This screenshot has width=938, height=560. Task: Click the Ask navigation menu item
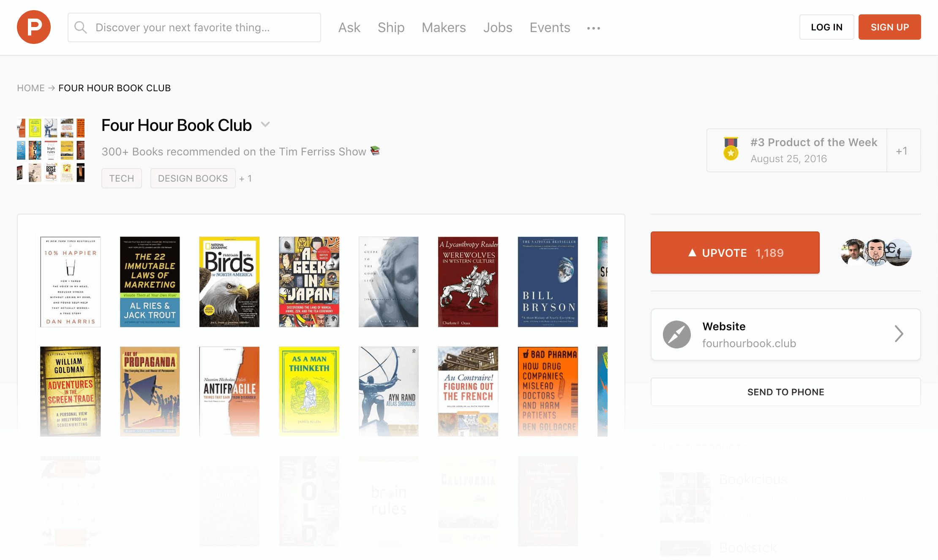coord(349,27)
